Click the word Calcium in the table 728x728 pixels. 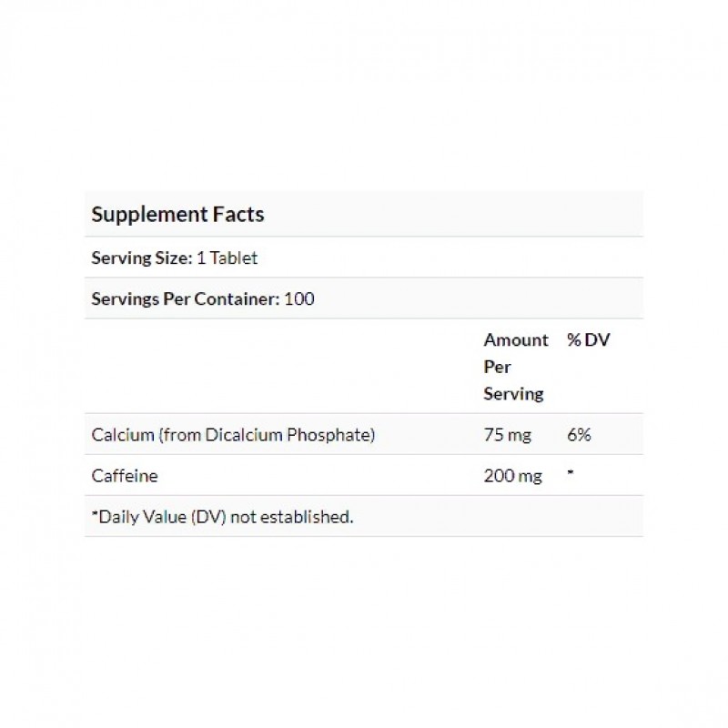click(x=123, y=435)
